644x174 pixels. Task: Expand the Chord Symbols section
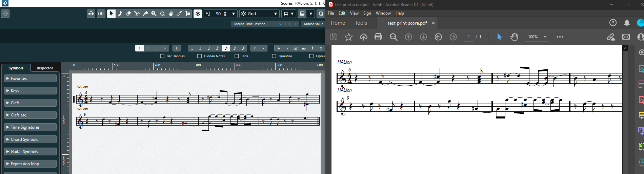30,139
